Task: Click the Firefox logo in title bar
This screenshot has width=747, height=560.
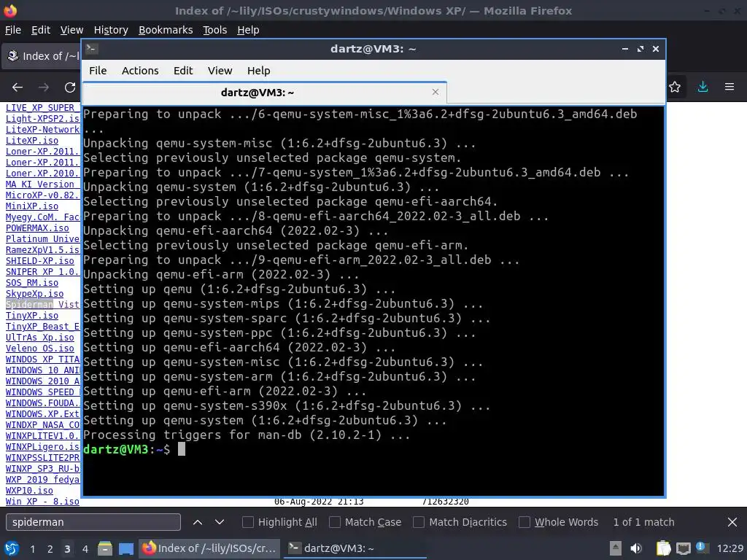Action: point(10,10)
